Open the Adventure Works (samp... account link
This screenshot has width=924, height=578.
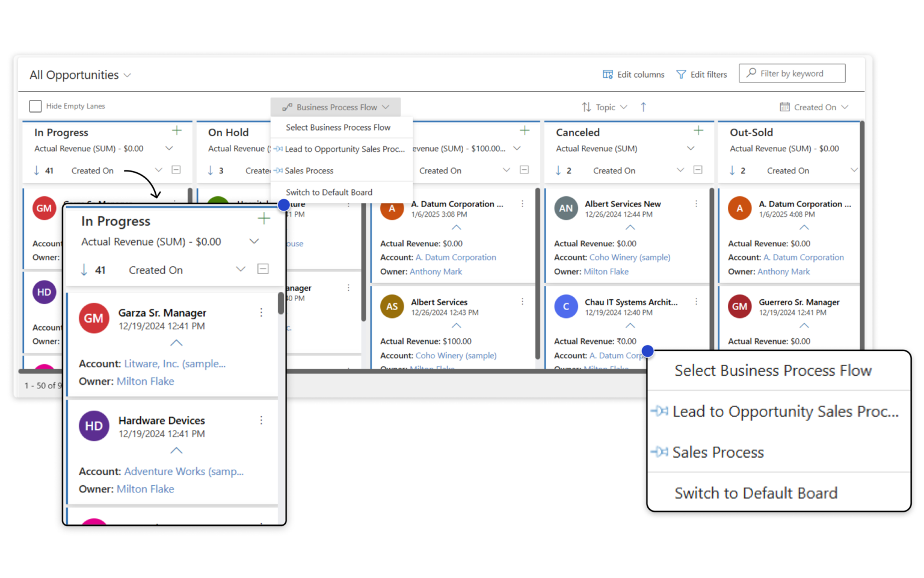184,471
